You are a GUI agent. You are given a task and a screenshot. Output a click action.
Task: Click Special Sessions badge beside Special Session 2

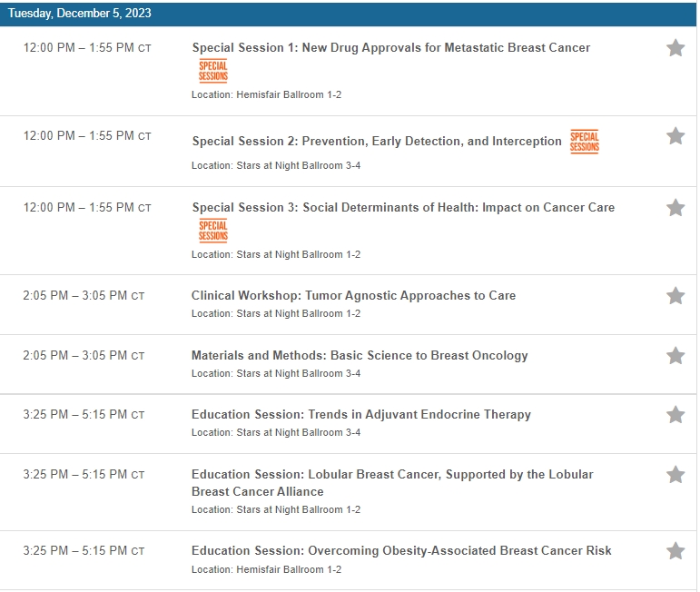click(584, 142)
